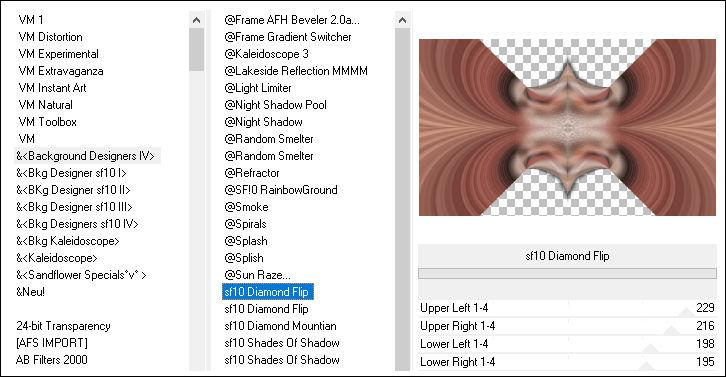This screenshot has width=726, height=377.
Task: Click the category list scrollbar thumb
Action: 196,49
